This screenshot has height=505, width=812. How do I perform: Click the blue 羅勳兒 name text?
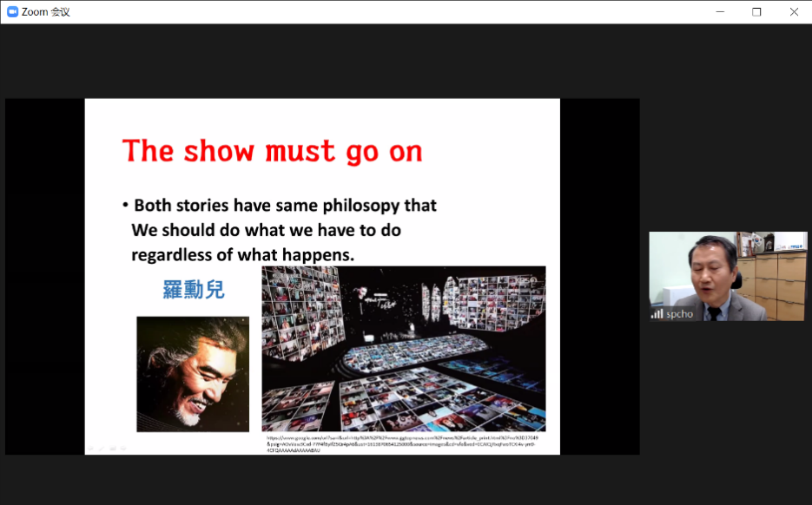[194, 290]
